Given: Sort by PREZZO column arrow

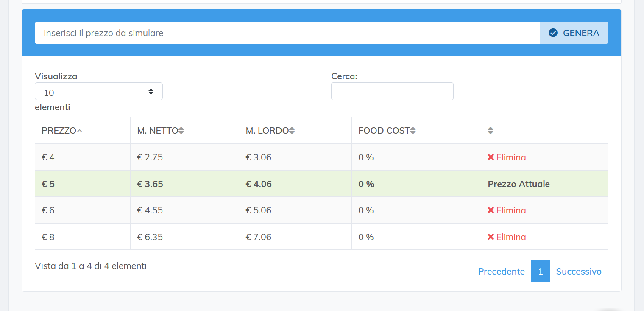Looking at the screenshot, I should point(79,131).
